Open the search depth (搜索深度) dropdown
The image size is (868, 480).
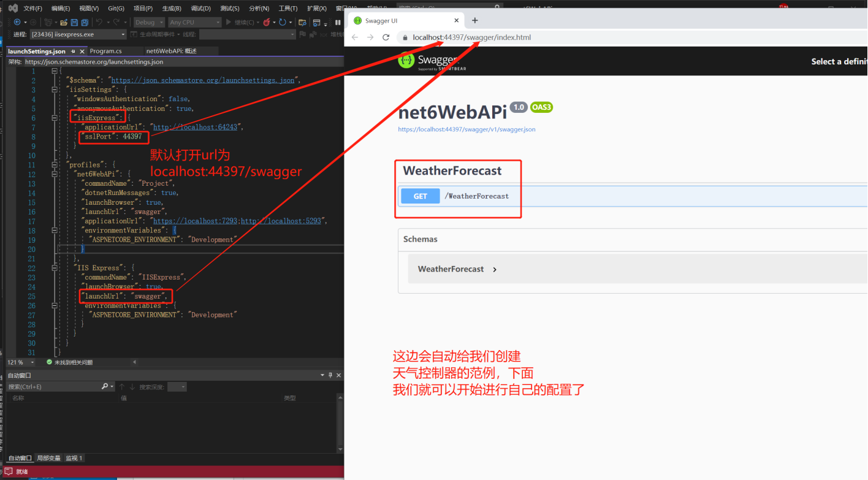tap(177, 387)
